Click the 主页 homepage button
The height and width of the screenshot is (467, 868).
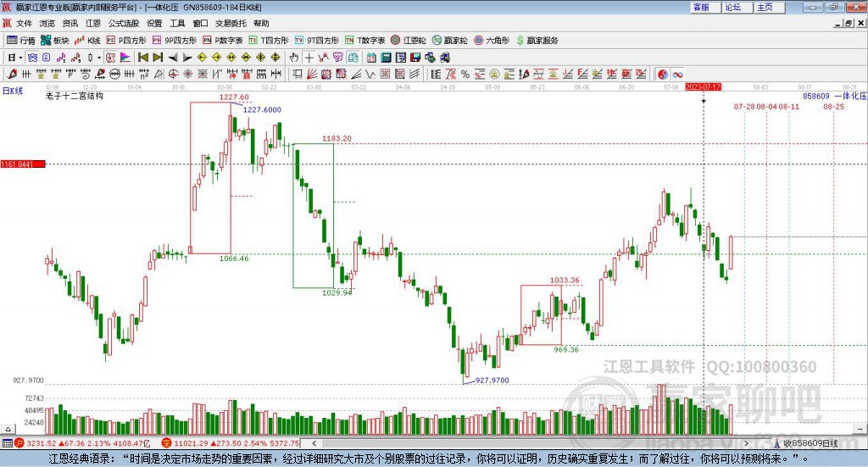[x=768, y=7]
